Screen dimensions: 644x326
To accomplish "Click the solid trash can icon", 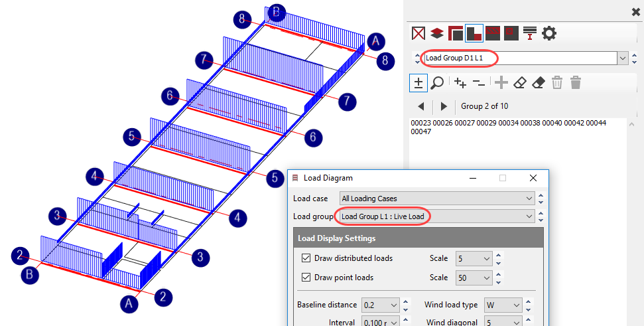I will (x=576, y=82).
